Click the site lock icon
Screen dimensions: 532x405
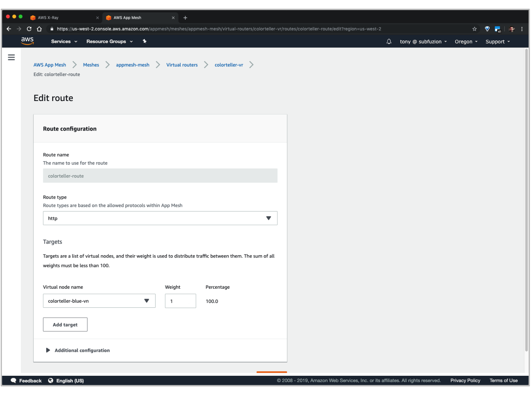[x=52, y=29]
